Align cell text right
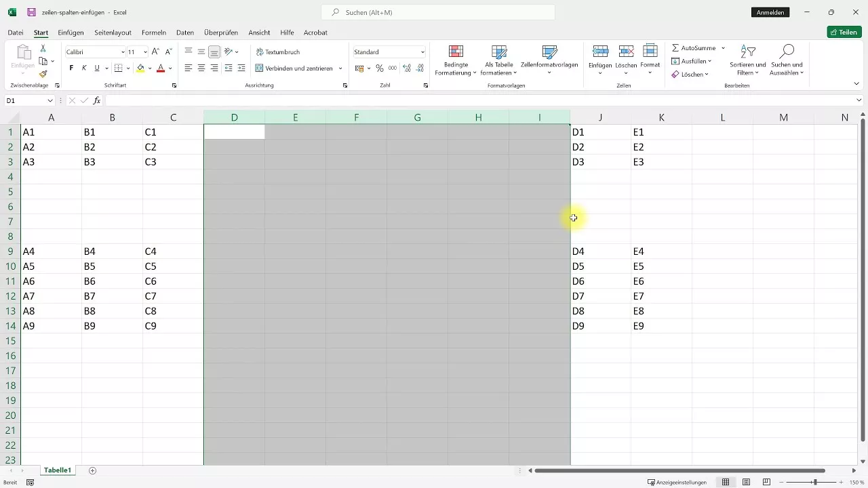Image resolution: width=868 pixels, height=488 pixels. click(214, 68)
